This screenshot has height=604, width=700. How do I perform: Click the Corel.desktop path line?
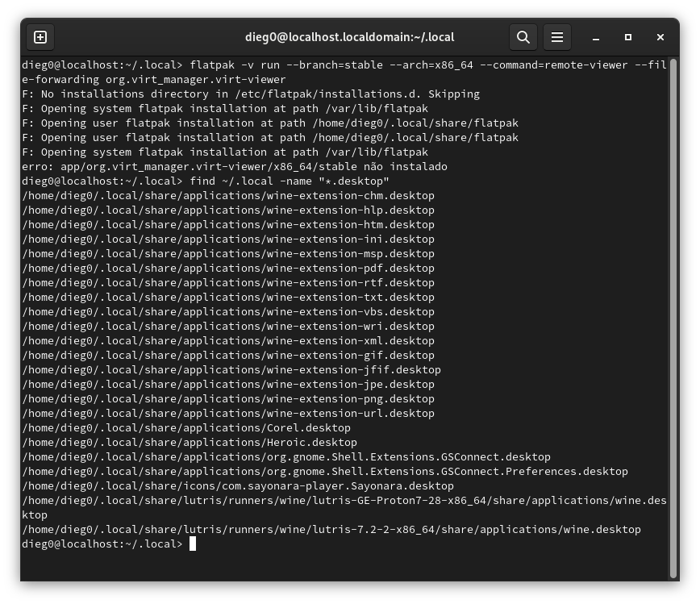[x=186, y=428]
